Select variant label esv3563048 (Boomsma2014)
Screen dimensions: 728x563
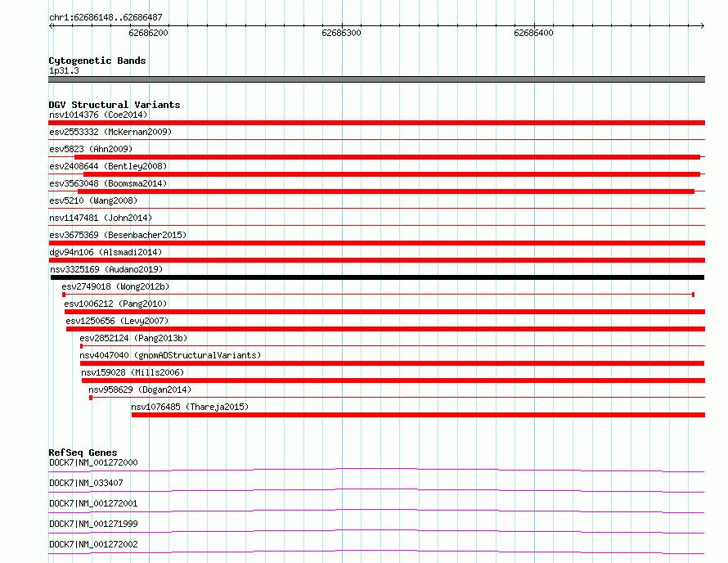(x=108, y=183)
